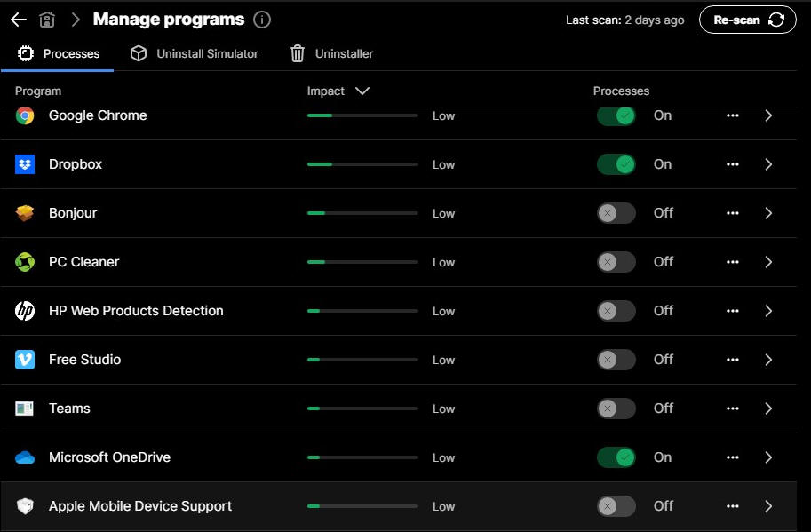The height and width of the screenshot is (532, 811).
Task: Switch to Uninstall Simulator tab
Action: [195, 53]
